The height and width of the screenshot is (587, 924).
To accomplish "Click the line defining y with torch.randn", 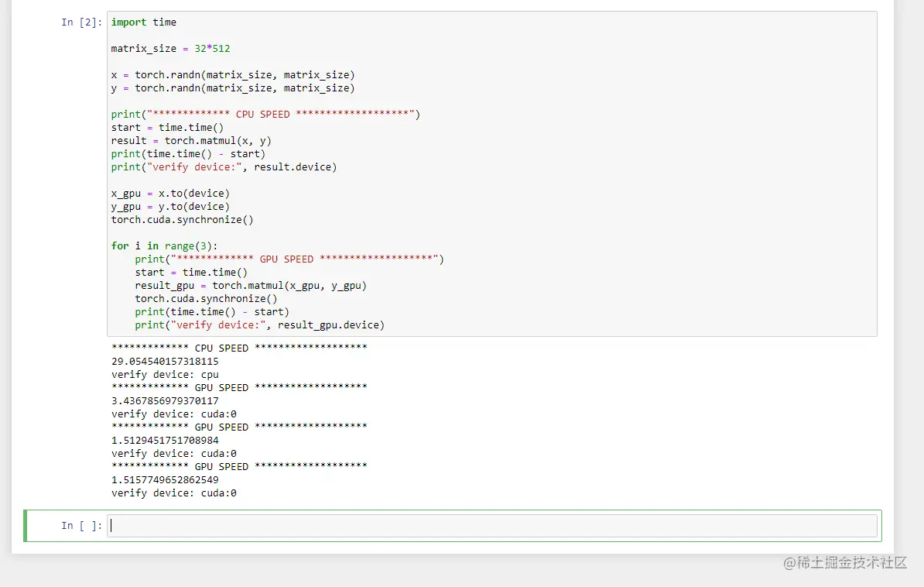I will (x=233, y=88).
